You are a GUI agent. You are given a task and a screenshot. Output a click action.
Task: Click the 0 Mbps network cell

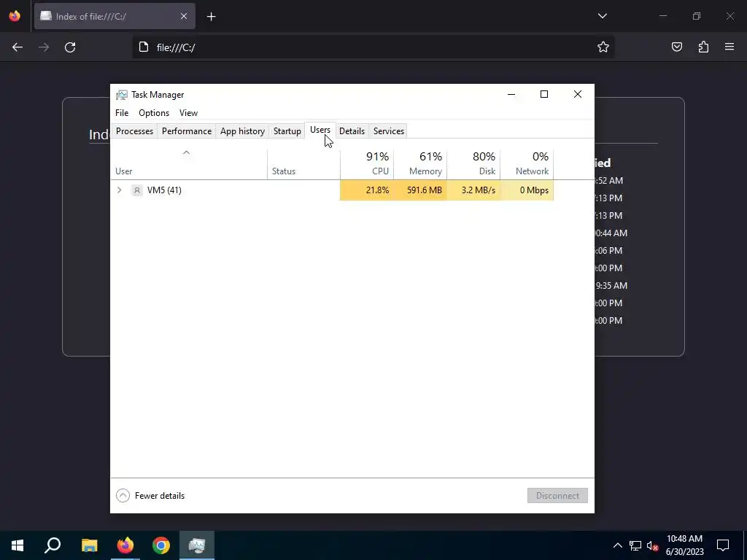[527, 190]
